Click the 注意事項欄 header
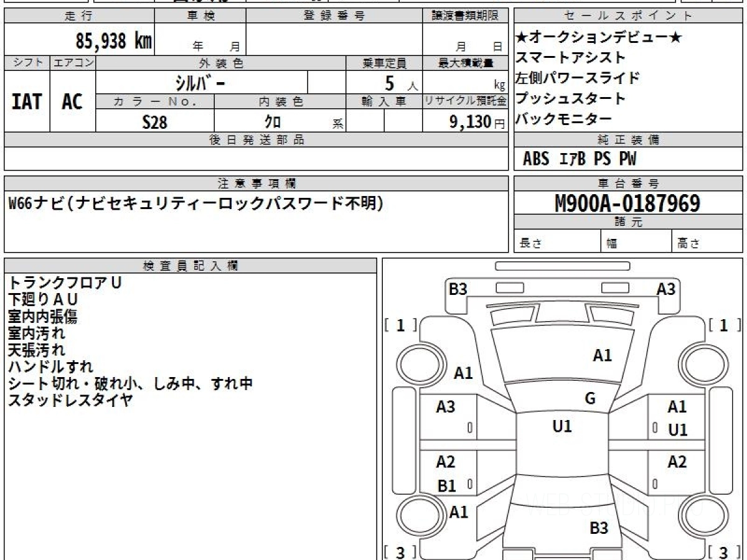Screen dimensions: 747x560 tap(256, 184)
